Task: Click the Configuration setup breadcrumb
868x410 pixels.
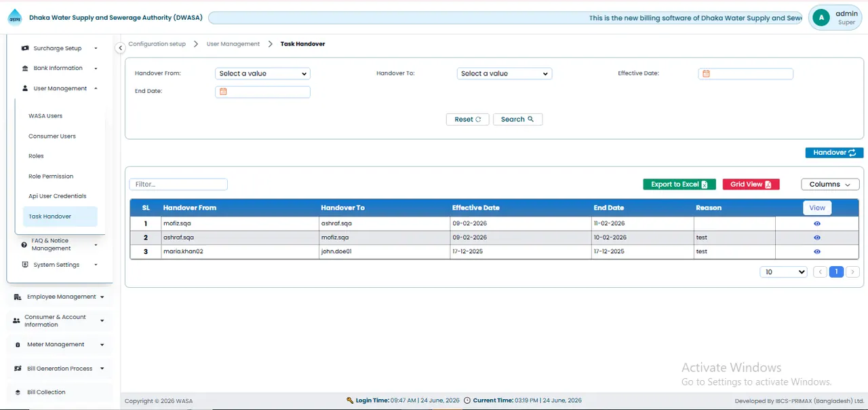Action: pos(157,44)
